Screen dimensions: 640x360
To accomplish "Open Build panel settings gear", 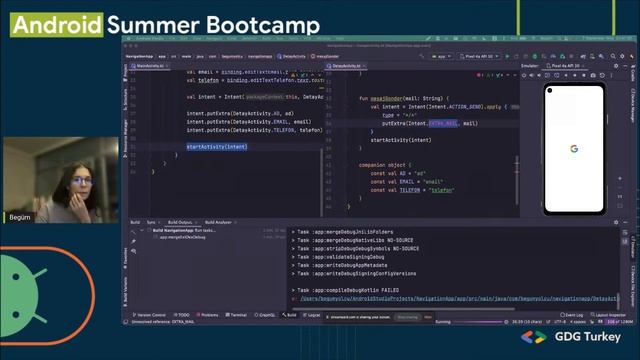I will click(616, 222).
